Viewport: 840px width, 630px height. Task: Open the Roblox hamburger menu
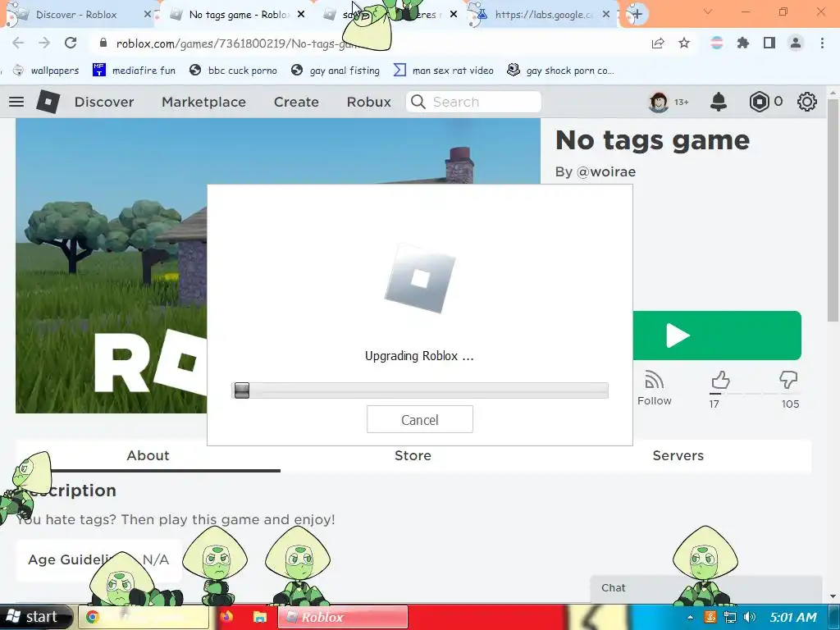[x=16, y=101]
